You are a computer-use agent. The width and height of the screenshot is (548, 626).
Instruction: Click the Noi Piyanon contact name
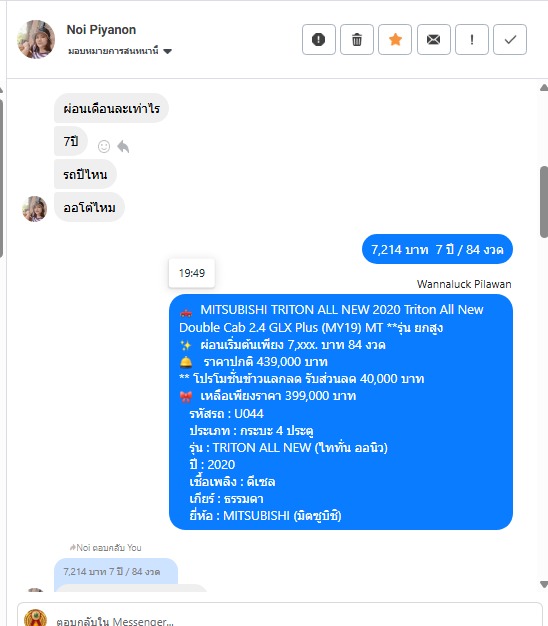coord(101,30)
